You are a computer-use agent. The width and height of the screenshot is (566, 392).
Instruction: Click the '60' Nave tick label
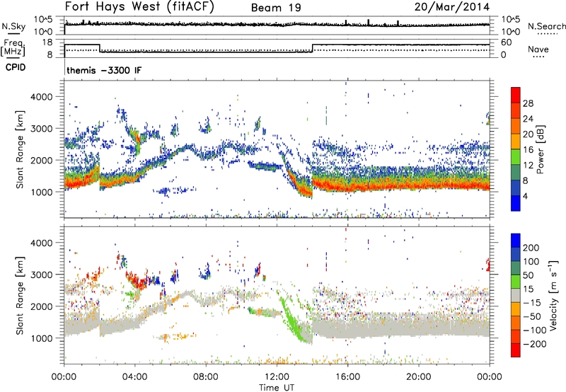[507, 42]
